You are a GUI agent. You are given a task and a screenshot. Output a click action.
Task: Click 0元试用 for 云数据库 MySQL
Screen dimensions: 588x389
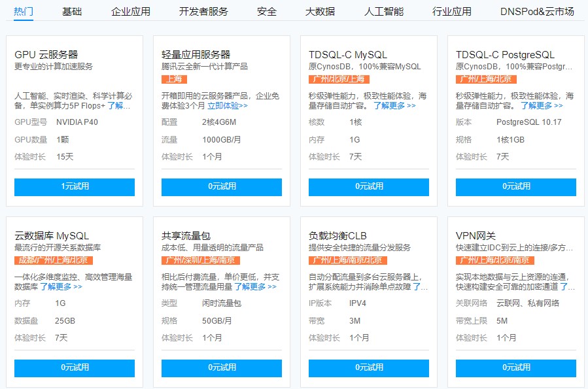75,368
